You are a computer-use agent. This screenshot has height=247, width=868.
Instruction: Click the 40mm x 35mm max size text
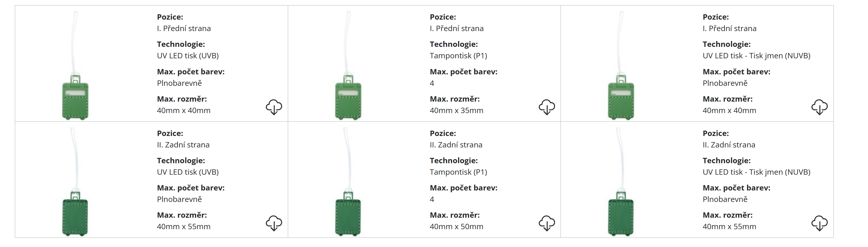point(456,110)
